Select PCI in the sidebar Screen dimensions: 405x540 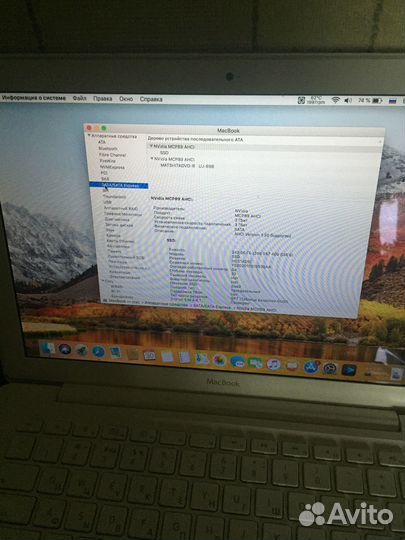pyautogui.click(x=104, y=173)
